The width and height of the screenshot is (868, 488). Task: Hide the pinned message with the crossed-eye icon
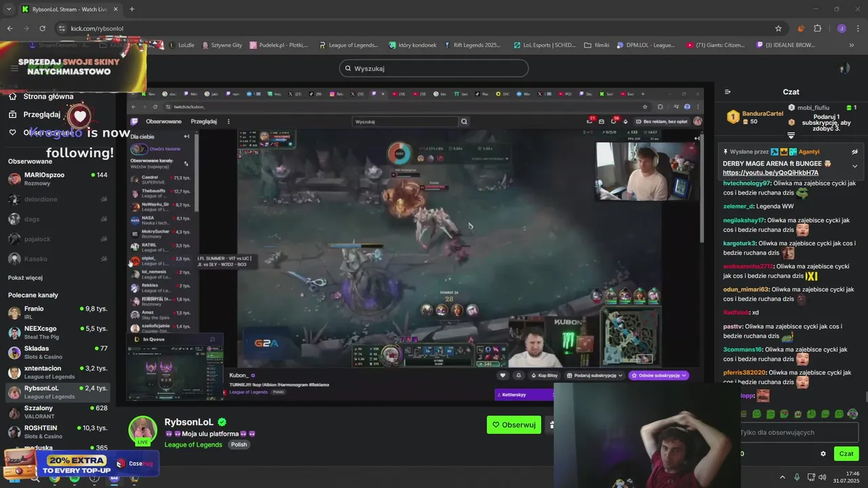pyautogui.click(x=854, y=152)
